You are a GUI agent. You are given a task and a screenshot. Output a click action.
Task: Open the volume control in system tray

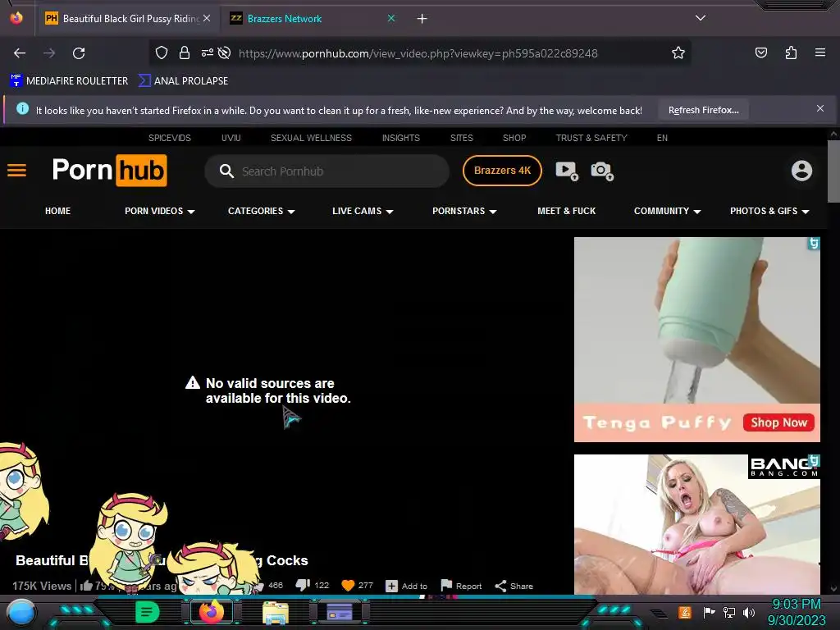pyautogui.click(x=749, y=612)
